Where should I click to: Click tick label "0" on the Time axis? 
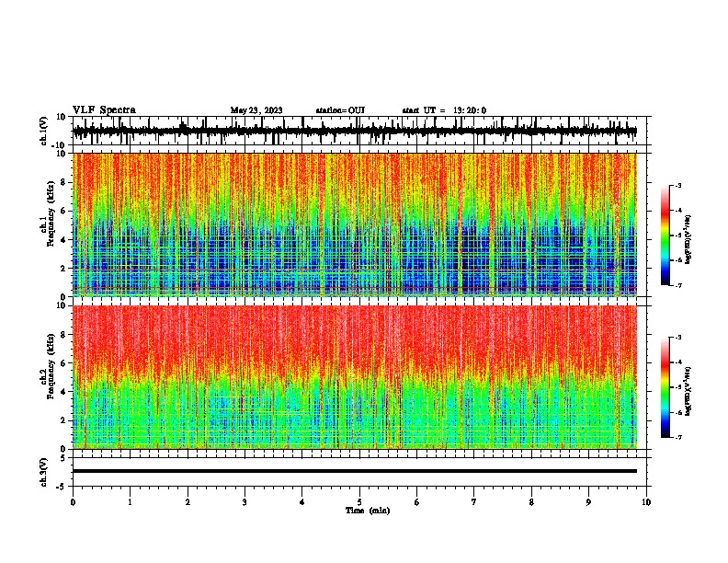(x=73, y=502)
